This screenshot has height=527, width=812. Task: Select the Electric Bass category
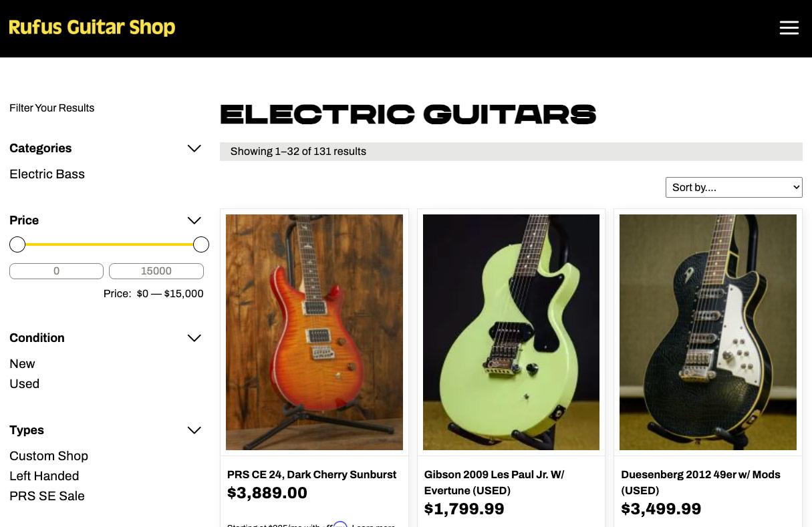(x=47, y=174)
